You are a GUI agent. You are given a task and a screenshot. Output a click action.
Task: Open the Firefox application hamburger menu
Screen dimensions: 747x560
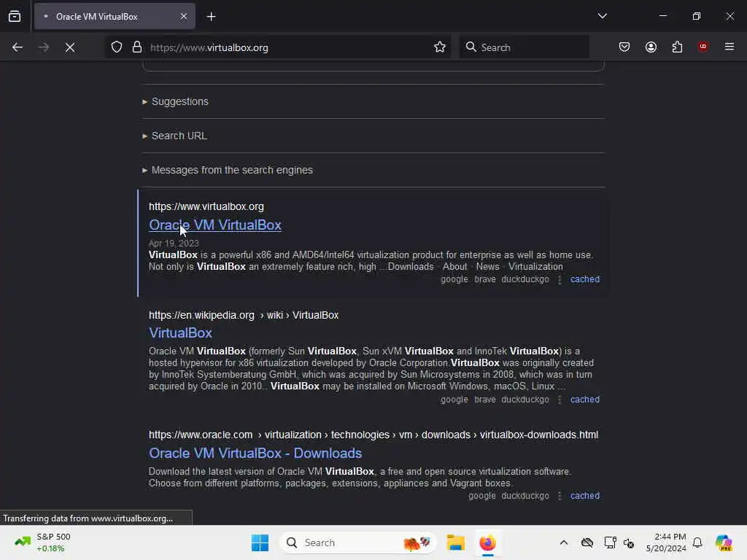tap(729, 47)
